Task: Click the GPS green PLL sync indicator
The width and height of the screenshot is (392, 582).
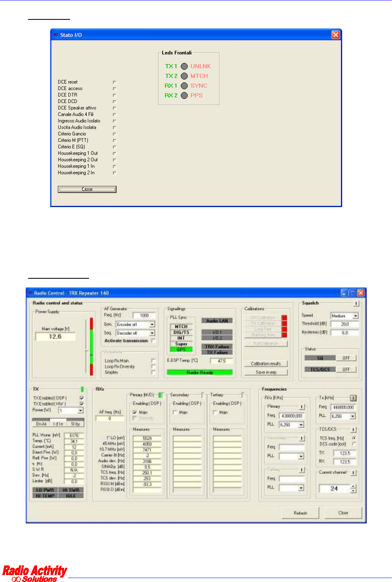Action: click(181, 350)
